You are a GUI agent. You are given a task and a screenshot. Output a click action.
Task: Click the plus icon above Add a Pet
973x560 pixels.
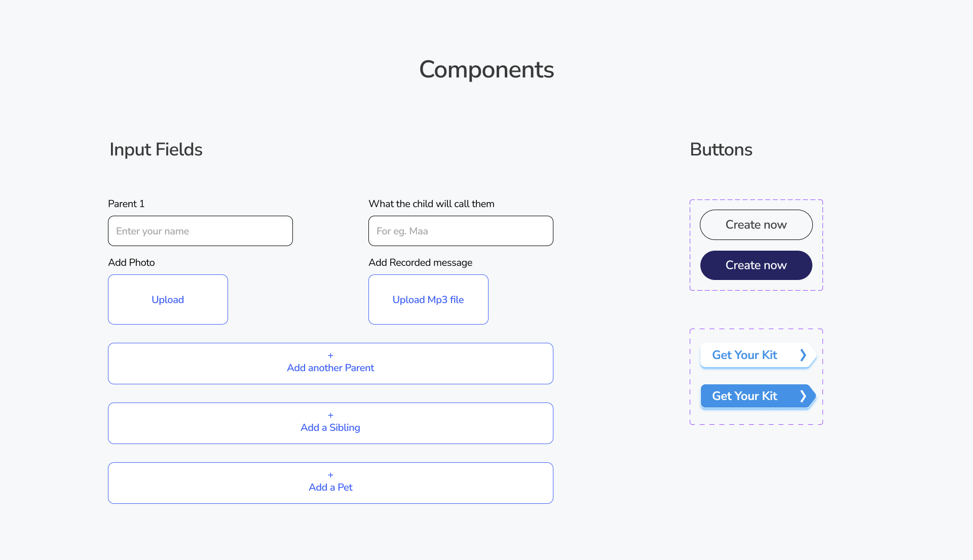click(x=330, y=475)
